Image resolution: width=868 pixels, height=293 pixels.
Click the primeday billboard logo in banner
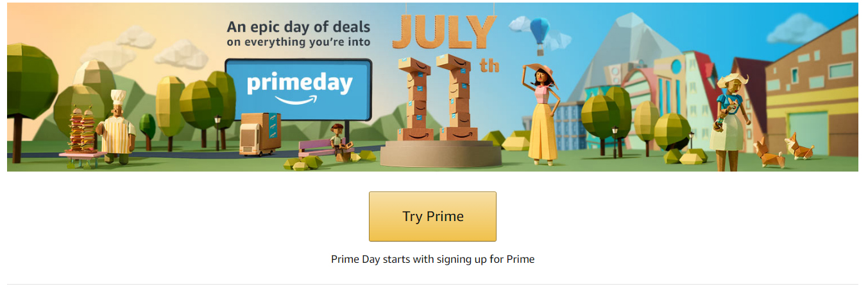coord(298,89)
